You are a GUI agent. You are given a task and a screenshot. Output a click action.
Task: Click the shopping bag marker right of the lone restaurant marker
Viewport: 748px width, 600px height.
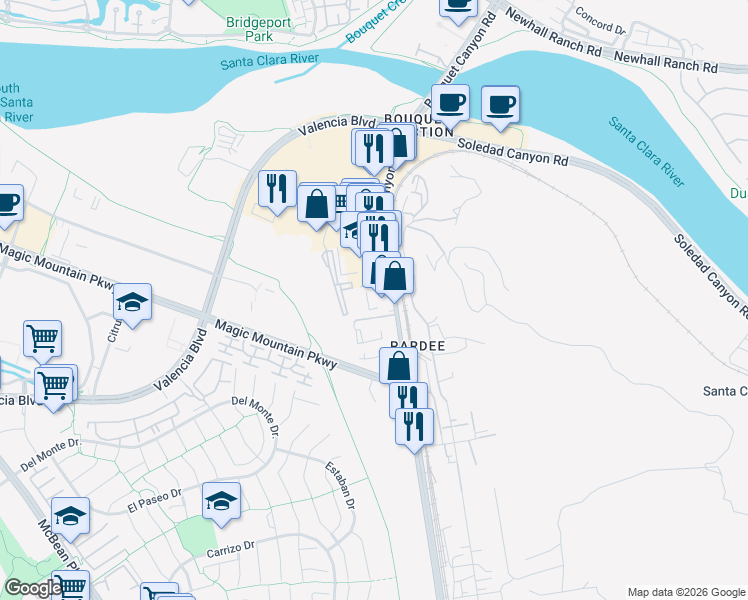[316, 208]
